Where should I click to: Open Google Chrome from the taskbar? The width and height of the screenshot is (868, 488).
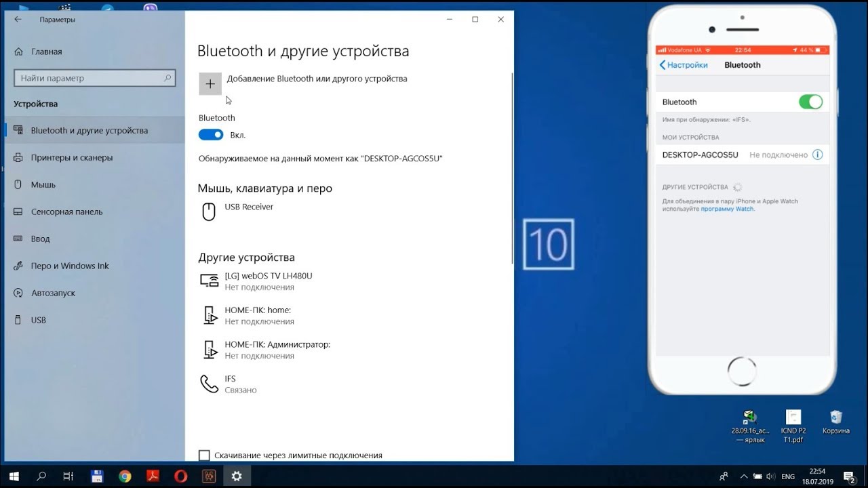[125, 476]
